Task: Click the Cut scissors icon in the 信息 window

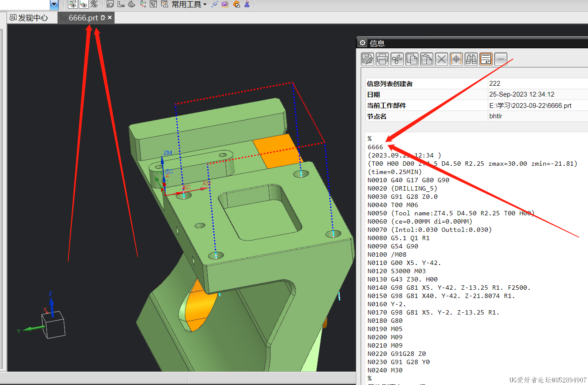Action: tap(397, 59)
